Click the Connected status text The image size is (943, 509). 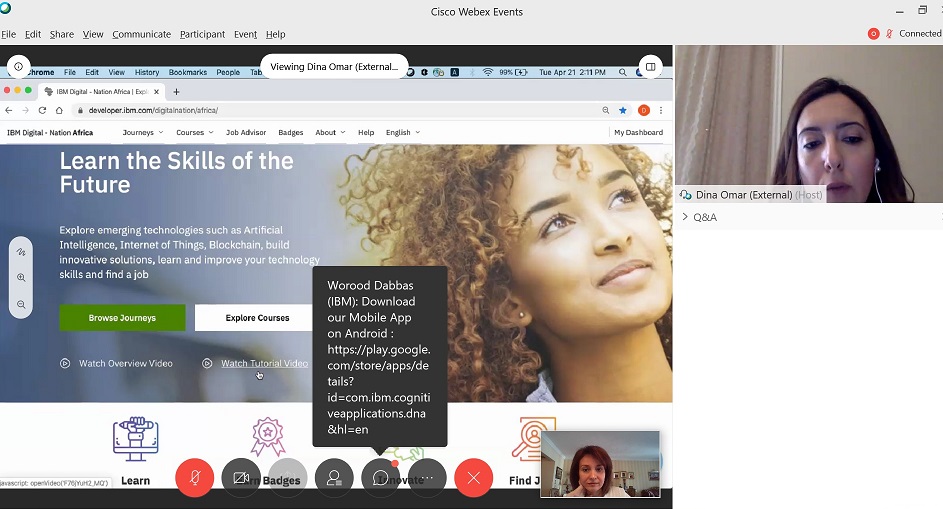(920, 34)
